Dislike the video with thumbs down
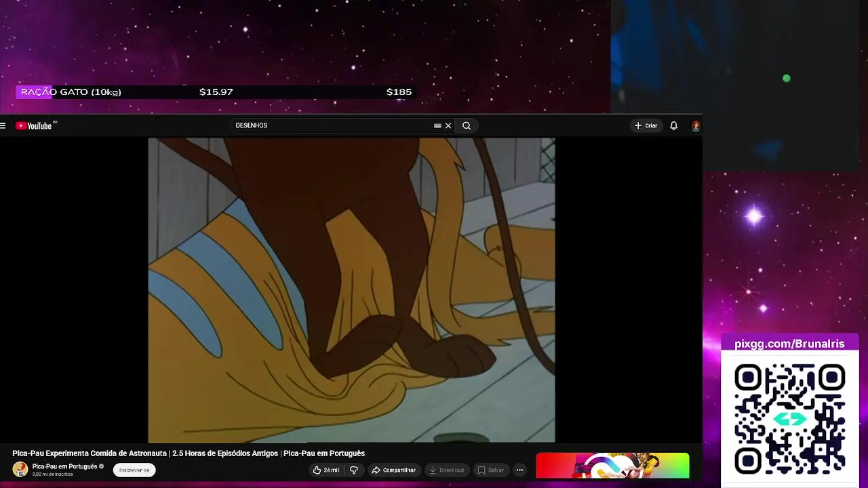This screenshot has height=488, width=868. pos(354,470)
